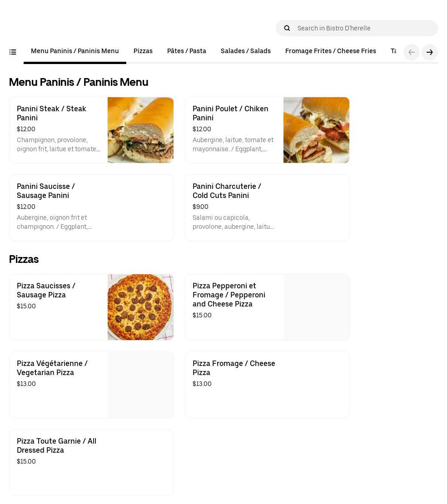Click the Panini Steak / Steak Panini title
This screenshot has height=504, width=447.
(51, 113)
